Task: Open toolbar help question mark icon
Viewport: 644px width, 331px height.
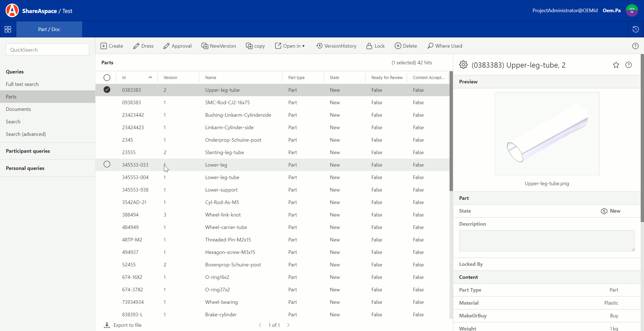Action: 635,46
